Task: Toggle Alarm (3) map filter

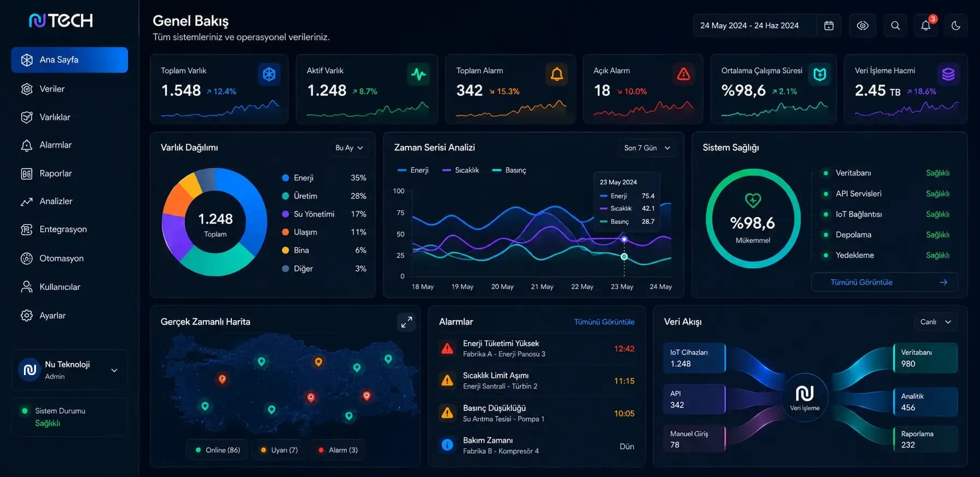Action: [x=338, y=450]
